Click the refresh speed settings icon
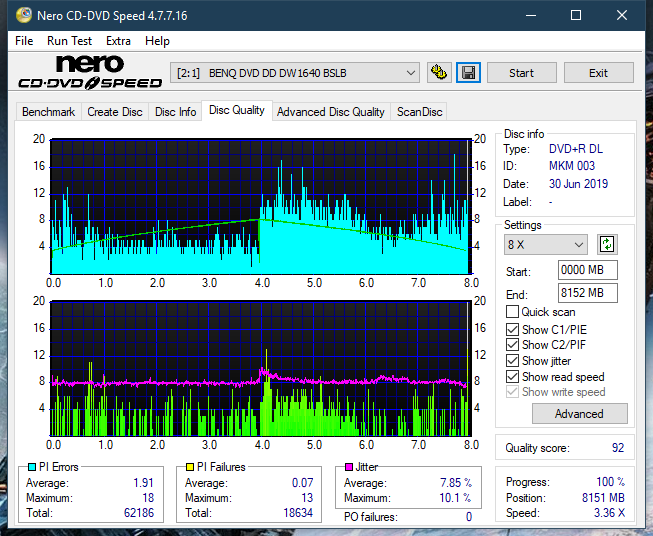This screenshot has width=653, height=536. point(607,244)
